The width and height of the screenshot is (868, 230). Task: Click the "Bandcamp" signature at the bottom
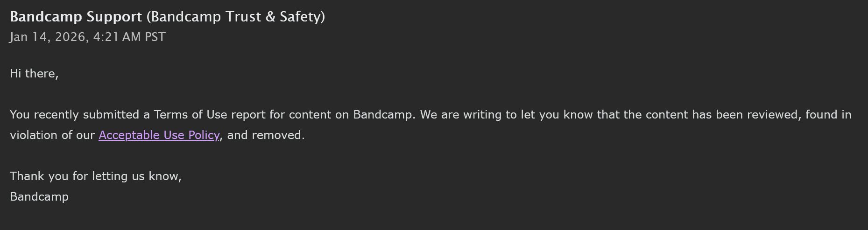click(39, 197)
